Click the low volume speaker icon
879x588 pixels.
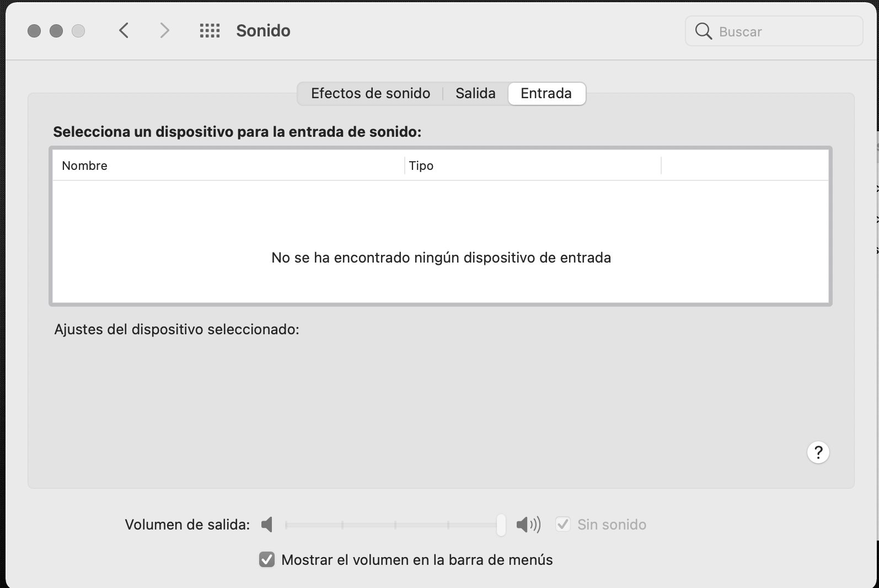[x=267, y=525]
